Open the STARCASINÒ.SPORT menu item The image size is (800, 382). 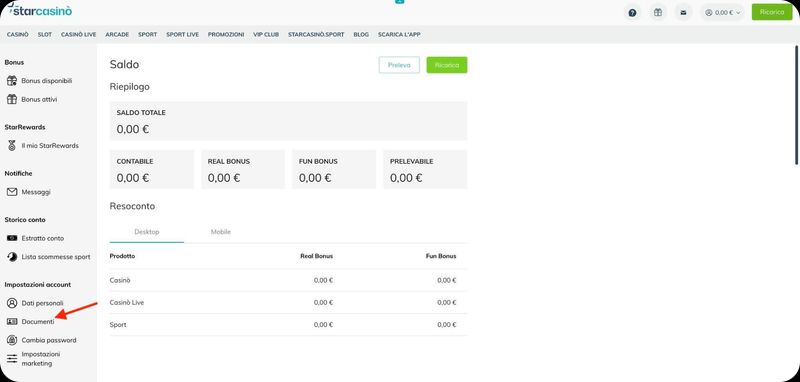click(316, 35)
